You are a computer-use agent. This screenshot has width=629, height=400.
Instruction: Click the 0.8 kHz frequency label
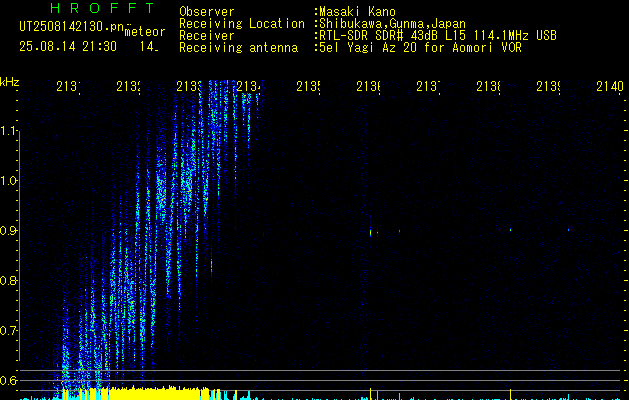[8, 280]
